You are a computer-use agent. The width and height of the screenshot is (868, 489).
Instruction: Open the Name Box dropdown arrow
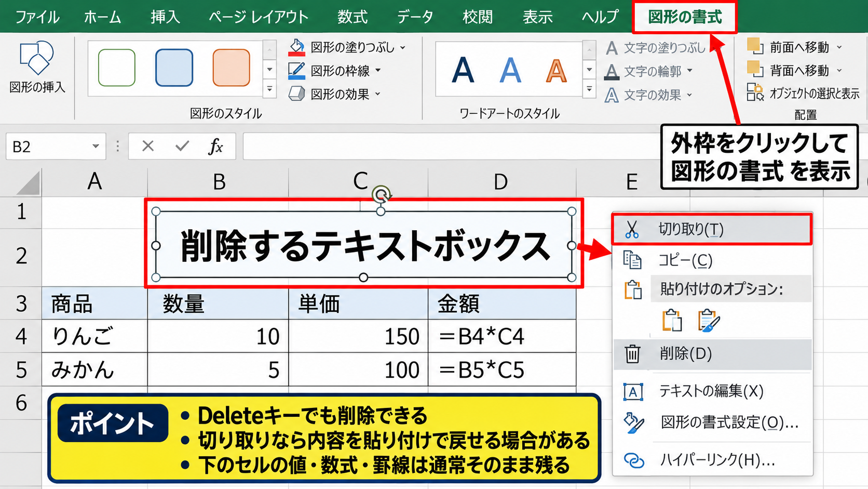click(x=96, y=147)
